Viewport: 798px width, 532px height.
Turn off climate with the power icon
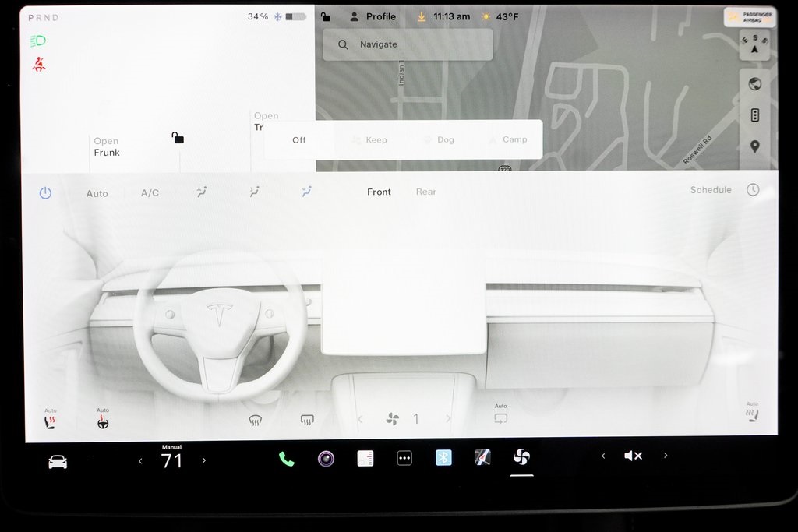[45, 192]
